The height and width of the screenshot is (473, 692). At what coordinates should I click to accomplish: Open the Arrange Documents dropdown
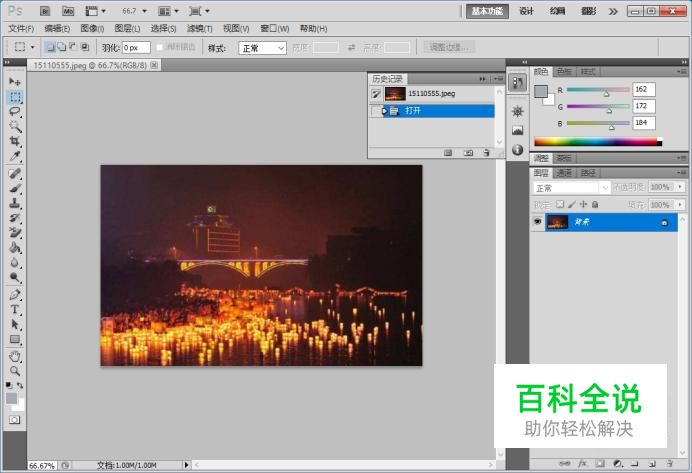(168, 11)
